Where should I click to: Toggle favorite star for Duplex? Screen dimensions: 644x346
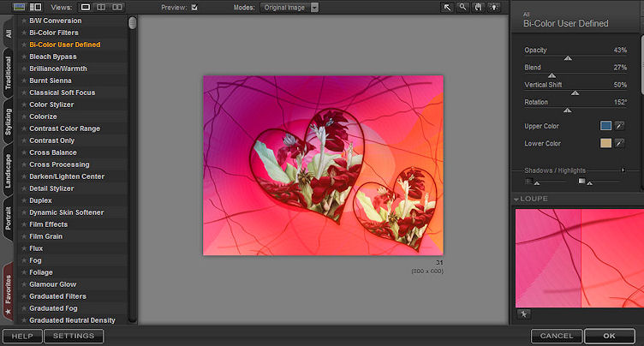coord(23,200)
